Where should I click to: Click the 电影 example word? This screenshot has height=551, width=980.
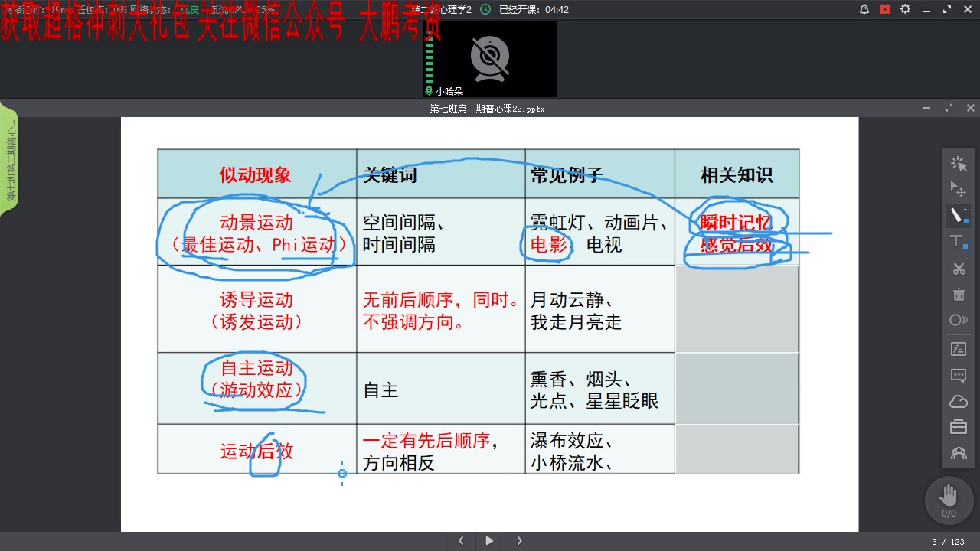click(549, 245)
